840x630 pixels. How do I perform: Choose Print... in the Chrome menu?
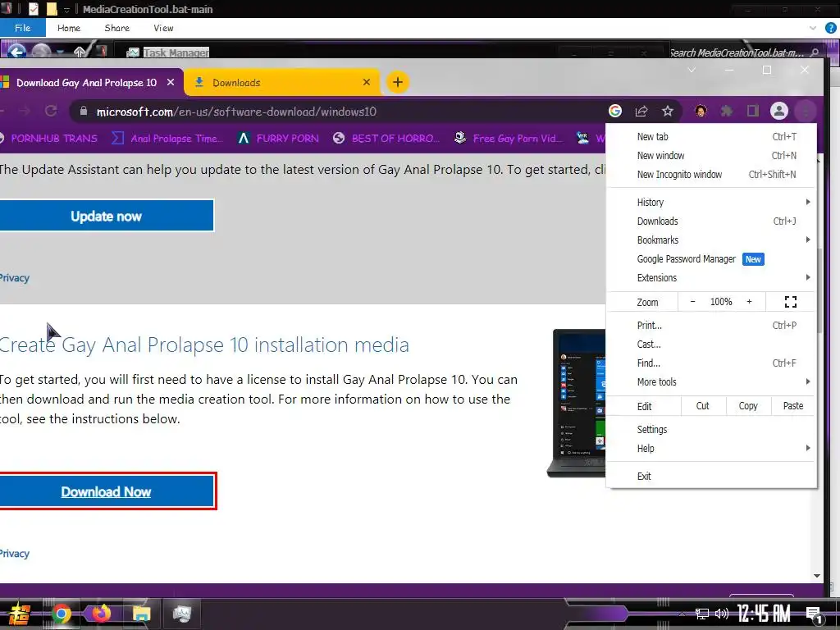(711, 325)
